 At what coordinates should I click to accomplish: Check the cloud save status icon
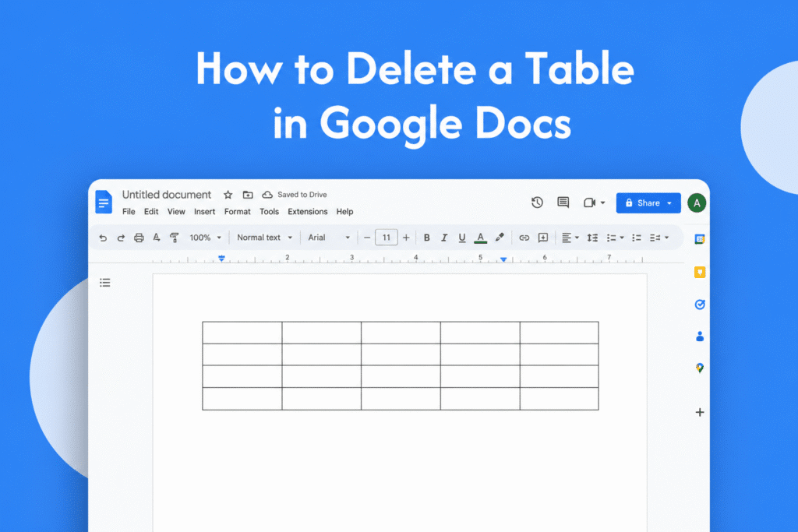click(x=267, y=195)
